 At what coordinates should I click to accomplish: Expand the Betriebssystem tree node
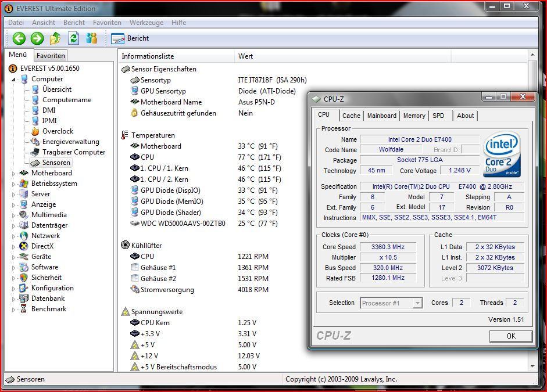click(13, 184)
